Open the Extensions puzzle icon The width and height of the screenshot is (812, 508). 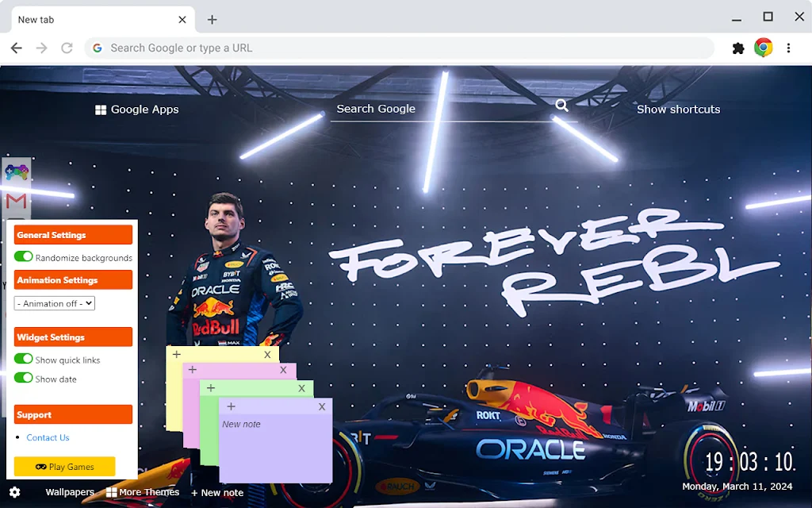point(738,48)
